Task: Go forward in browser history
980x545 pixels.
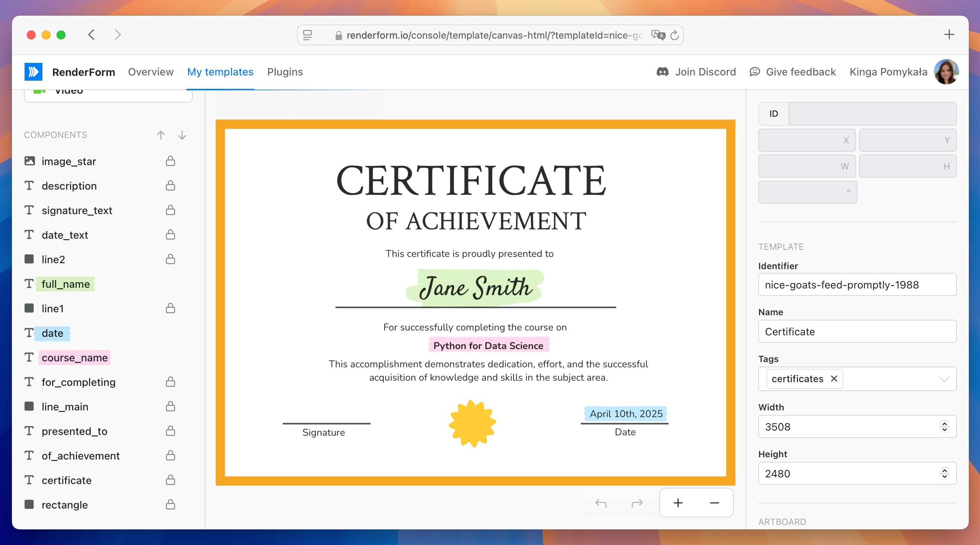Action: pos(118,35)
